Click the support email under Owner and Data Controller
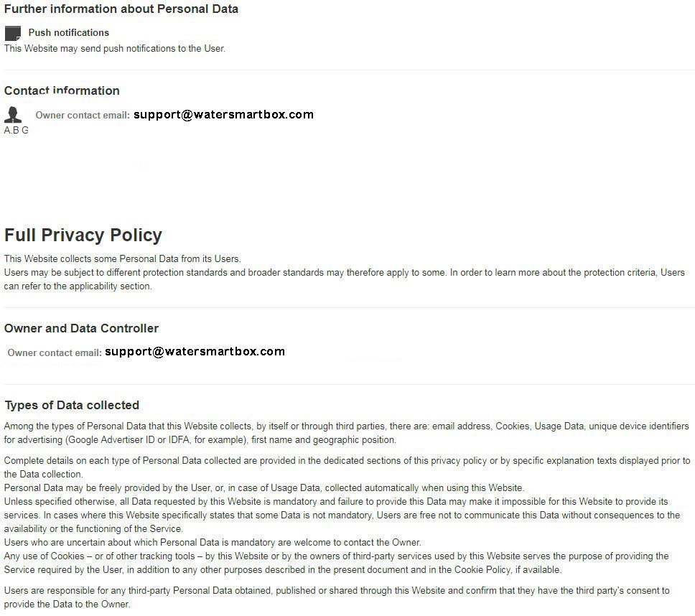Viewport: 695px width, 616px height. [195, 351]
